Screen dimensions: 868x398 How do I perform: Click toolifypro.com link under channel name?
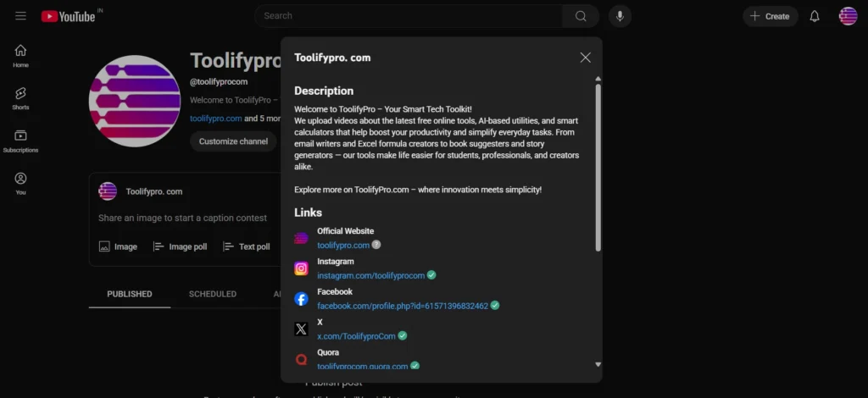click(x=216, y=119)
